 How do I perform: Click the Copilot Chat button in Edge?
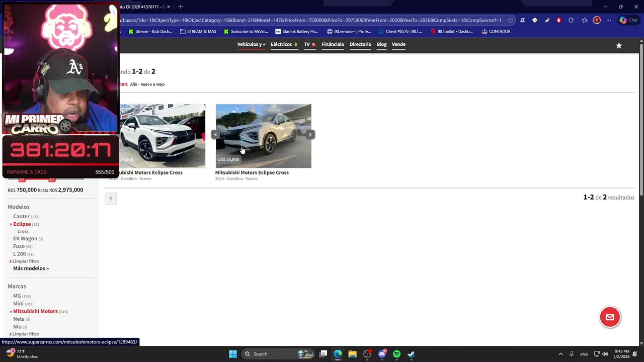point(629,20)
